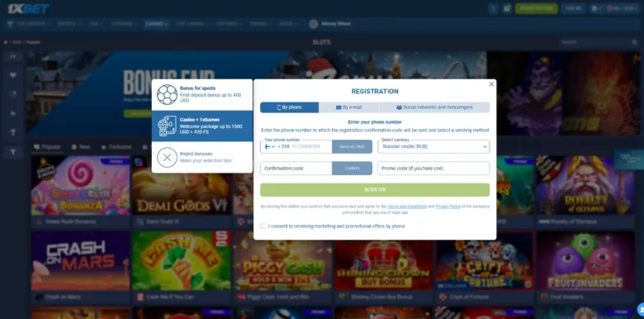Image resolution: width=644 pixels, height=319 pixels.
Task: Select the Popular games tab
Action: point(47,147)
